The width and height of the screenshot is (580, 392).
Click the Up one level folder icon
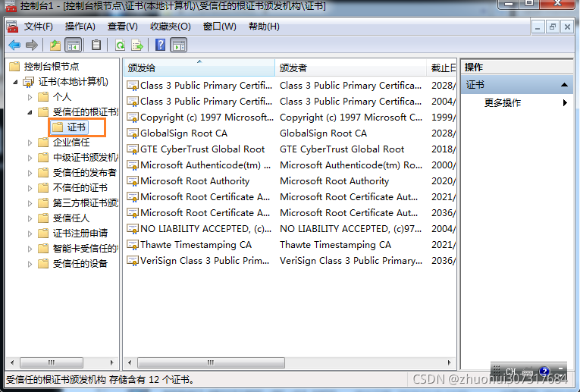pyautogui.click(x=55, y=45)
